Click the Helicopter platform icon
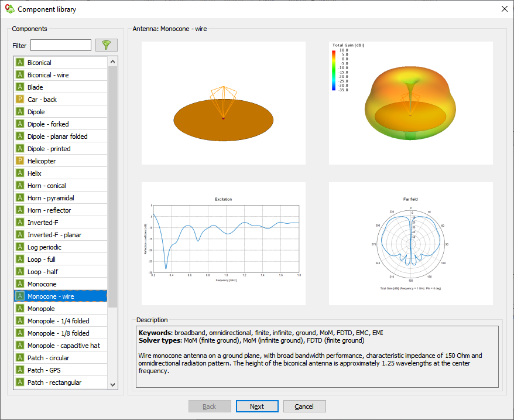The image size is (514, 420). tap(20, 161)
